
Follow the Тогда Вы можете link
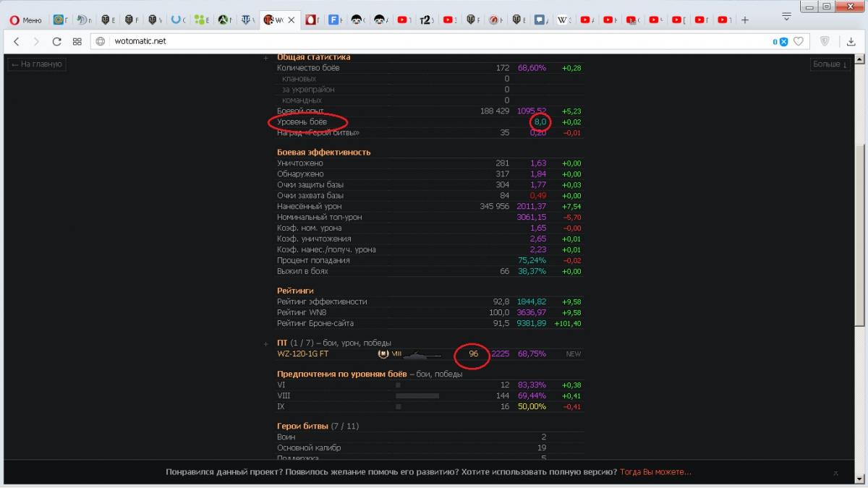pyautogui.click(x=655, y=472)
